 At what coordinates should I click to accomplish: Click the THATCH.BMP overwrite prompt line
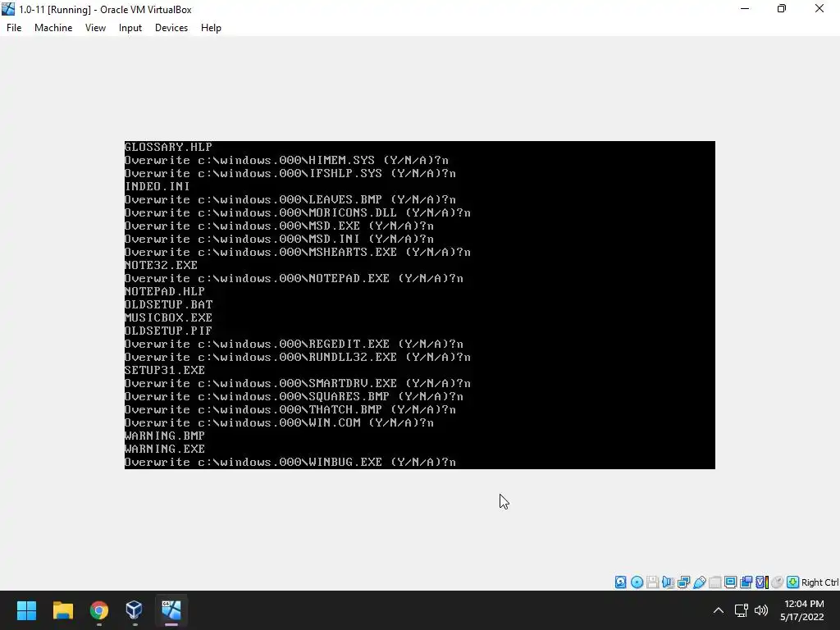[x=290, y=409]
